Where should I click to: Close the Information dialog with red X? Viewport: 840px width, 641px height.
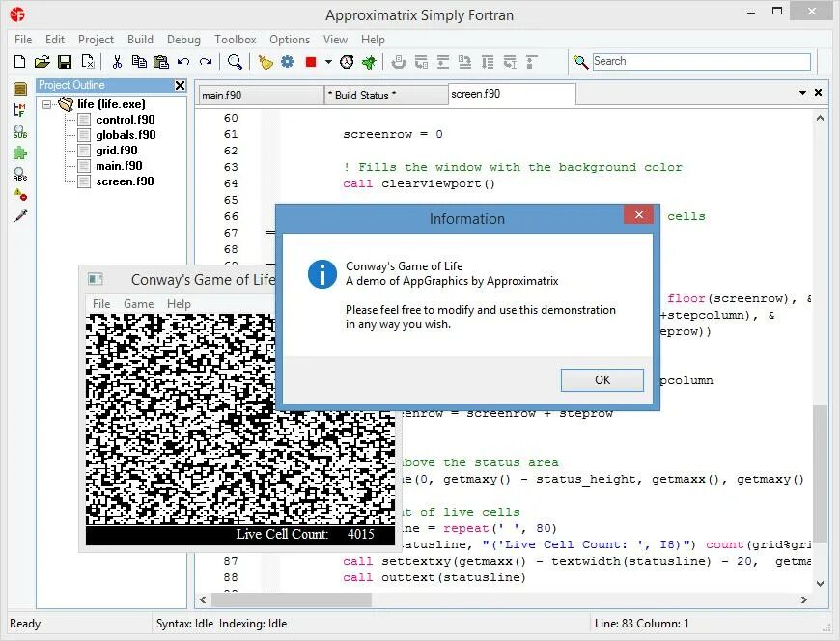click(638, 214)
